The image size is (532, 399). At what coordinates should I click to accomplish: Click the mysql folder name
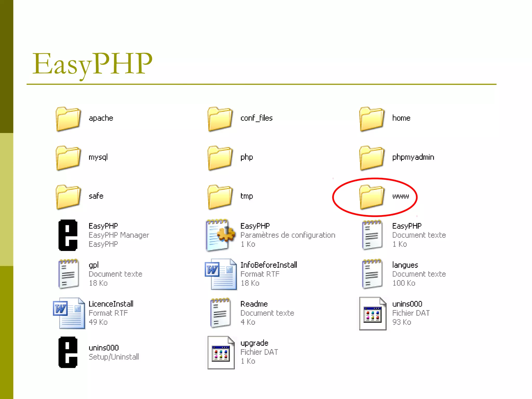click(x=98, y=157)
